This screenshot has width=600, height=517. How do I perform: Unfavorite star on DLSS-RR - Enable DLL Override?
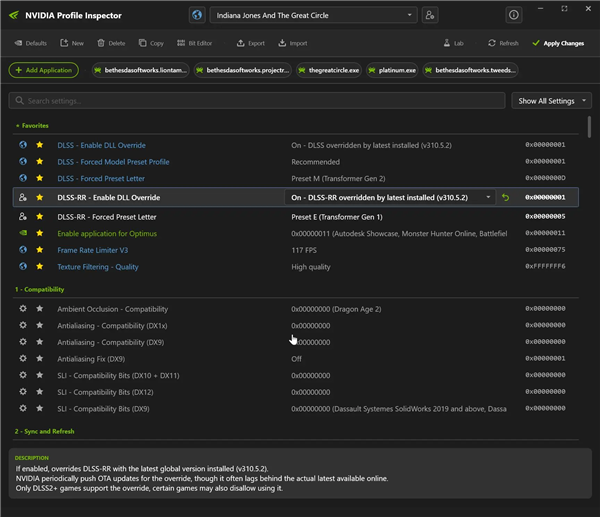(39, 197)
